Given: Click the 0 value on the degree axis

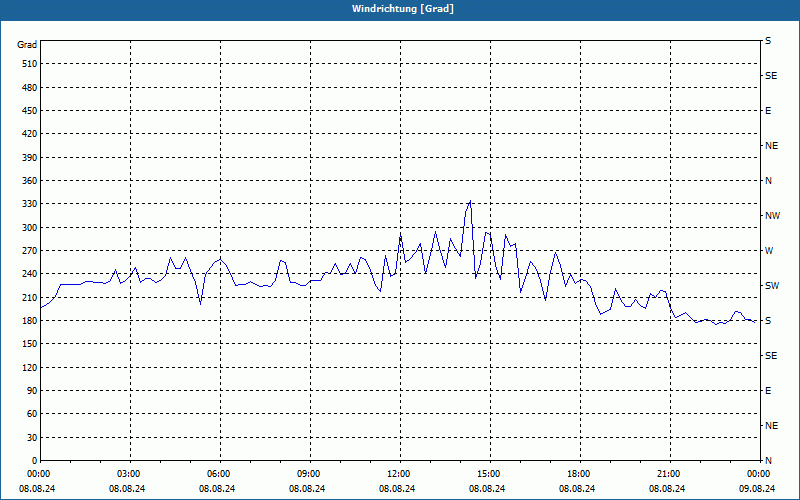Looking at the screenshot, I should click(x=35, y=461).
